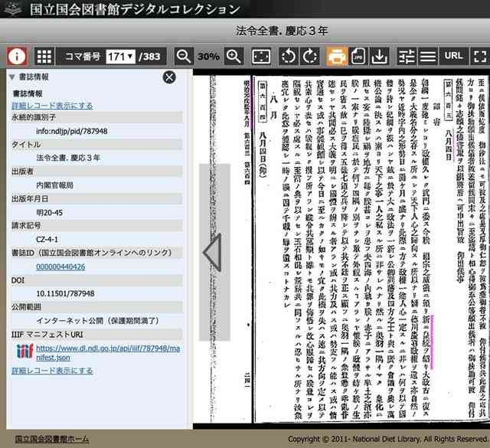Screen dimensions: 490x448
Task: Zoom in with the plus magnifier
Action: (234, 57)
